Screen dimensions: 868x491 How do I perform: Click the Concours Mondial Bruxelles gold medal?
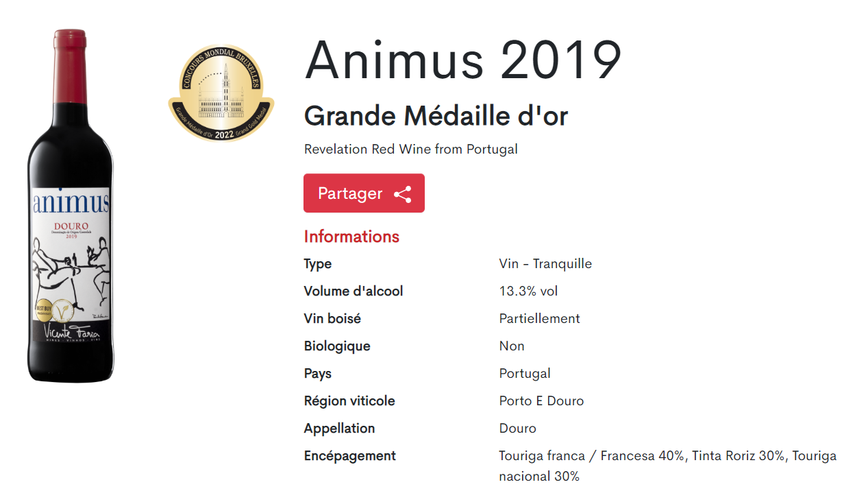coord(221,93)
